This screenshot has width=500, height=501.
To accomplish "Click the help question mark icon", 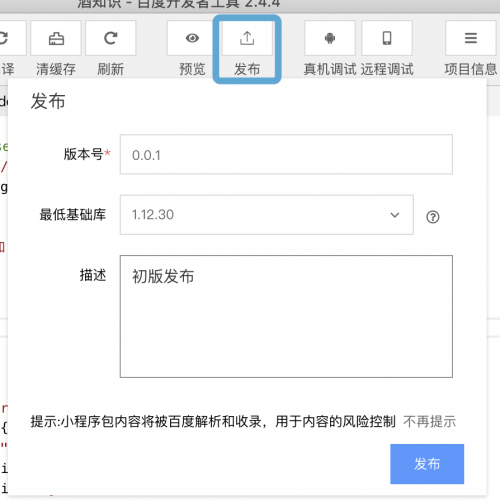I will click(x=433, y=217).
